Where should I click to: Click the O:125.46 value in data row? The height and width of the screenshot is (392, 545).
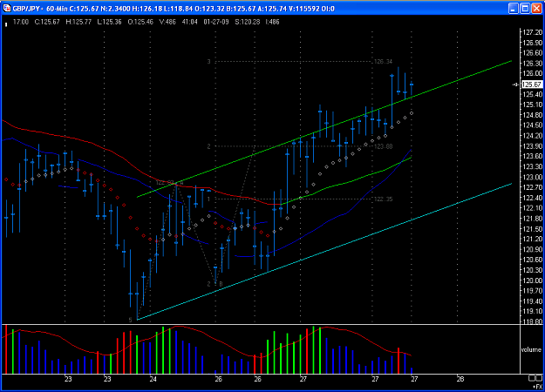coord(140,22)
